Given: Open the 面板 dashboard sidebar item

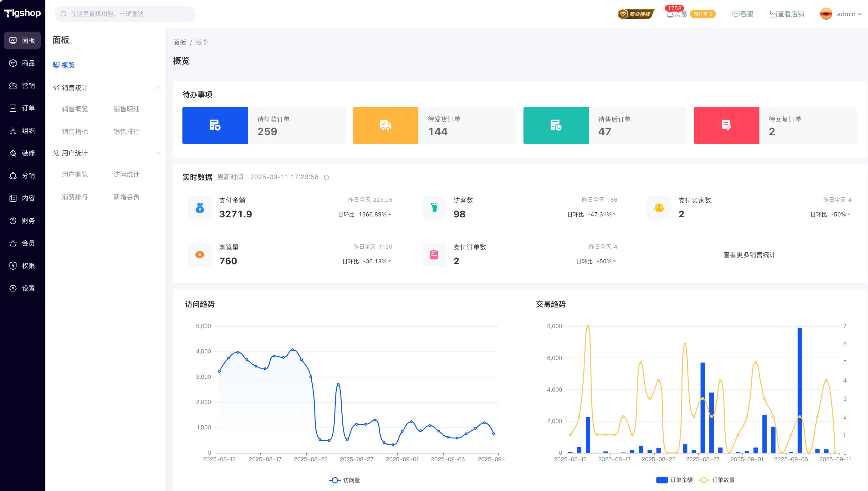Looking at the screenshot, I should pos(22,40).
